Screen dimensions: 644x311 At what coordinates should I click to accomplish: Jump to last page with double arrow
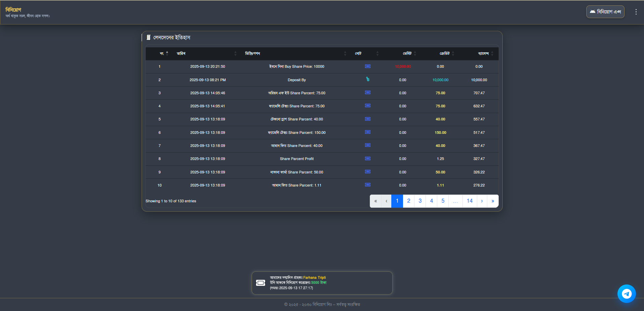[x=492, y=201]
